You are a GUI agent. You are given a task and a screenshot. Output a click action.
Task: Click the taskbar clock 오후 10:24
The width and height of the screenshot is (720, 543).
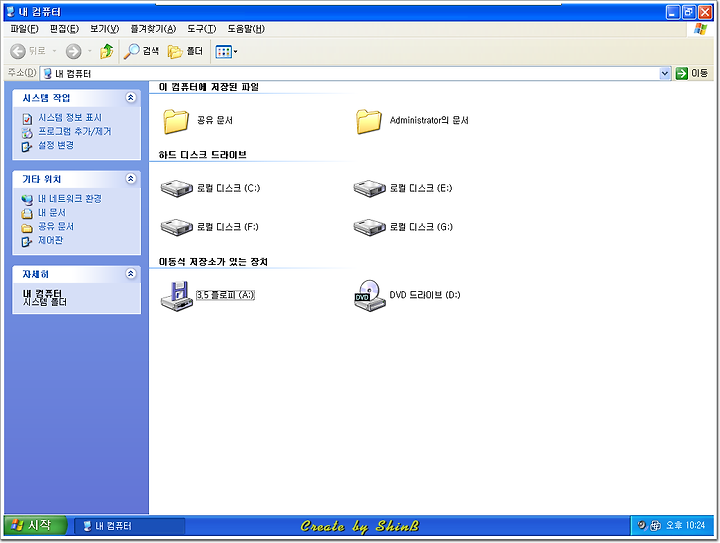tap(685, 525)
